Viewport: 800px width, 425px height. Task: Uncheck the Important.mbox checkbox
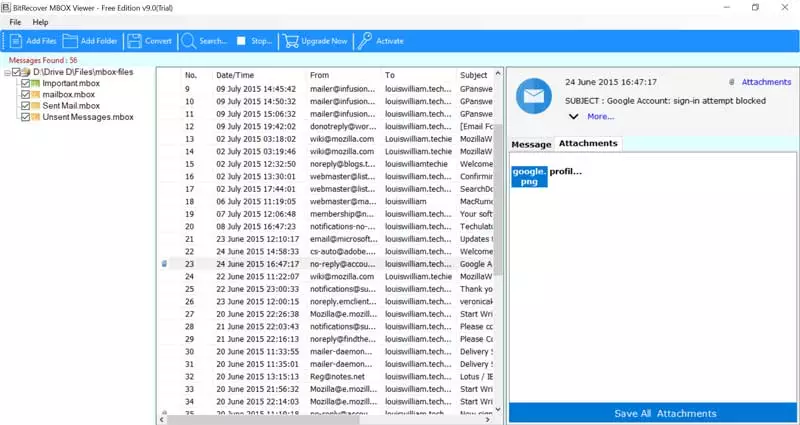[26, 84]
